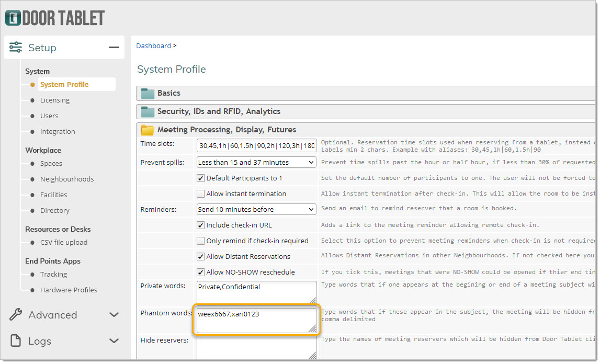Click the Time slots input field

[256, 146]
